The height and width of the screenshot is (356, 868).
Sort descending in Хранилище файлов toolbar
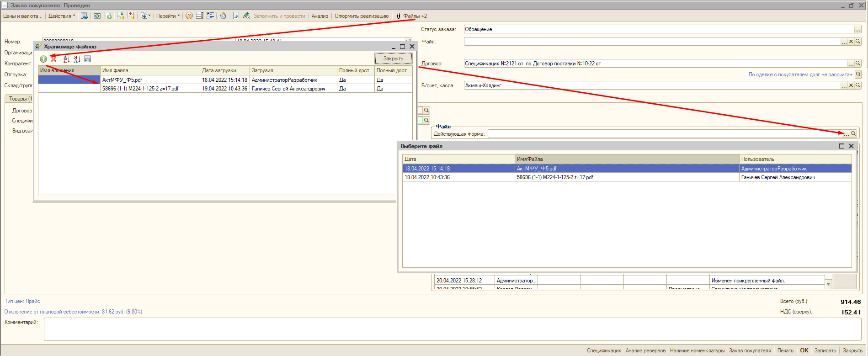pyautogui.click(x=77, y=59)
